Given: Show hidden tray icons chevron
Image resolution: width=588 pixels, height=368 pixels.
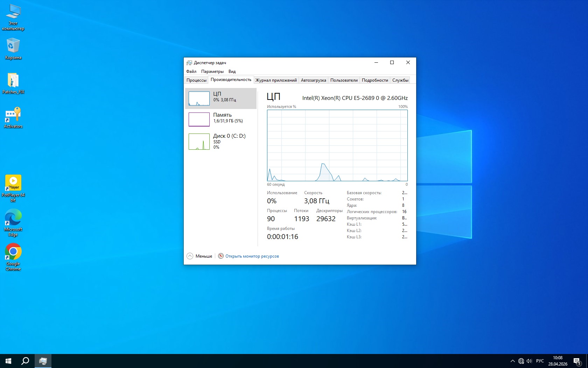Looking at the screenshot, I should point(512,361).
